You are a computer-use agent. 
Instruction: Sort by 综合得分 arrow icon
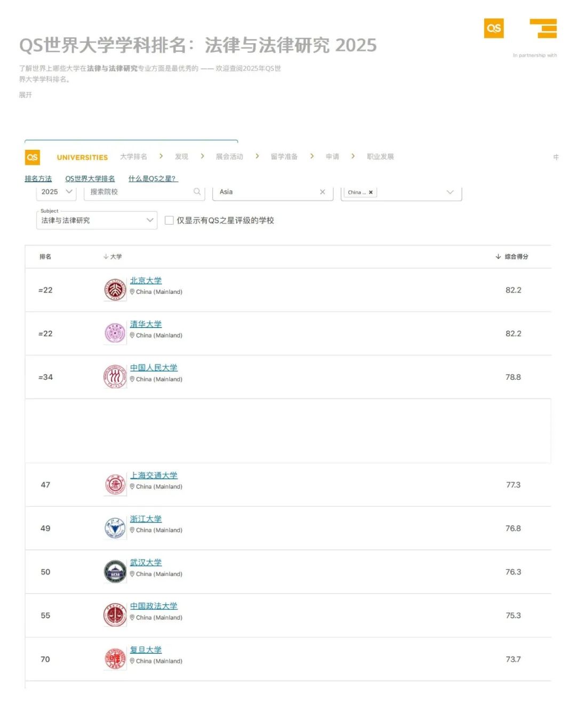tap(498, 257)
